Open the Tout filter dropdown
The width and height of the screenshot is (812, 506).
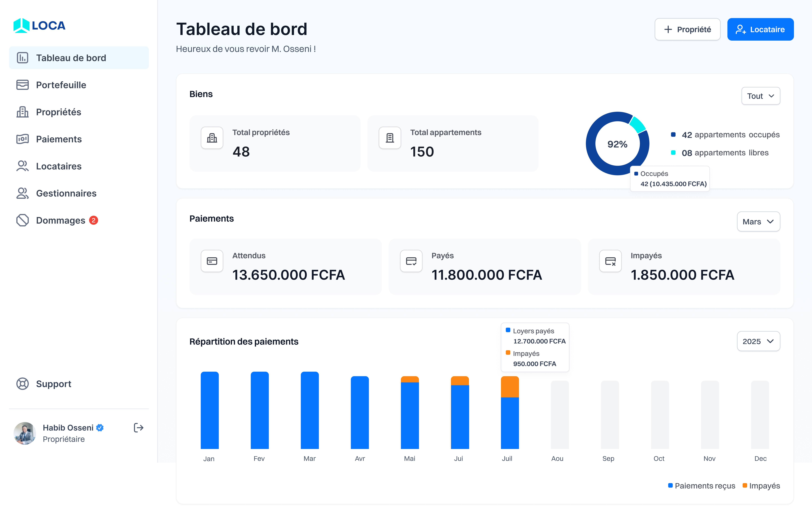761,96
